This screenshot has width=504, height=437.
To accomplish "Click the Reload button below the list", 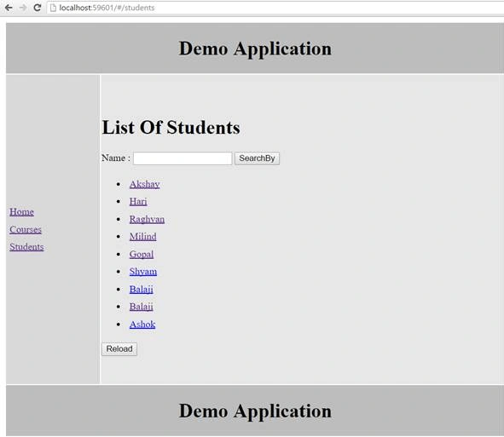I will coord(119,349).
